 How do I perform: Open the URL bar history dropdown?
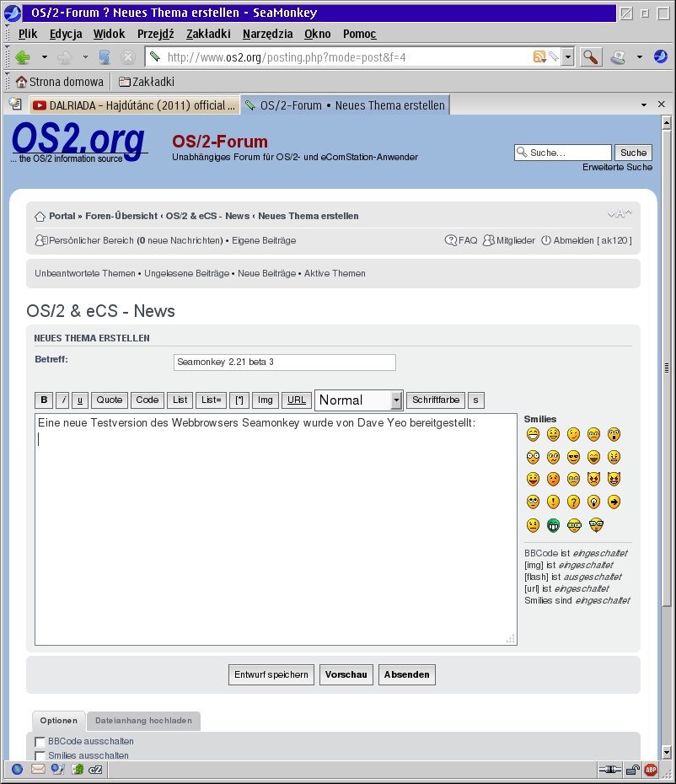pos(567,57)
